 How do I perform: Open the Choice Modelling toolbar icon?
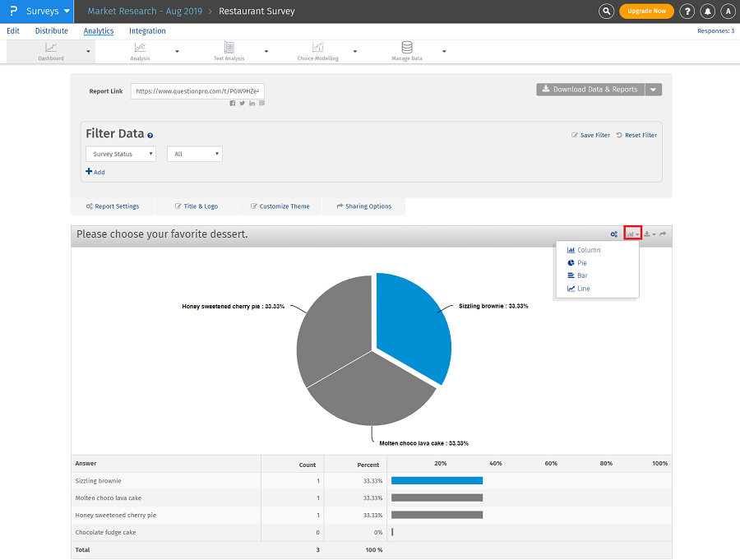pyautogui.click(x=317, y=49)
